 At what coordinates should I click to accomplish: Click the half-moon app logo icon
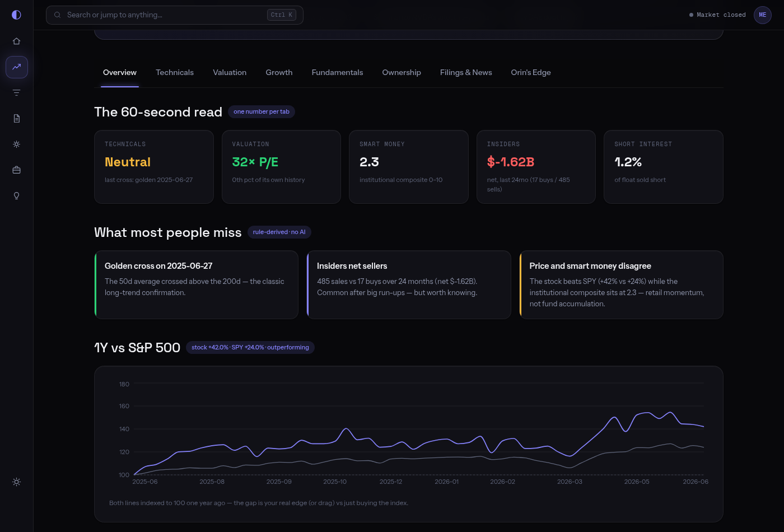coord(16,15)
